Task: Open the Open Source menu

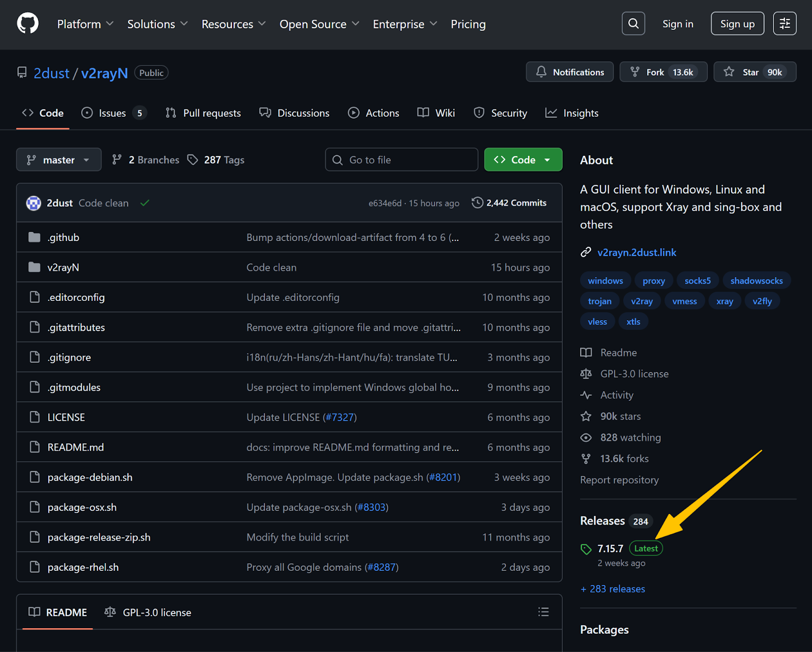Action: tap(319, 24)
